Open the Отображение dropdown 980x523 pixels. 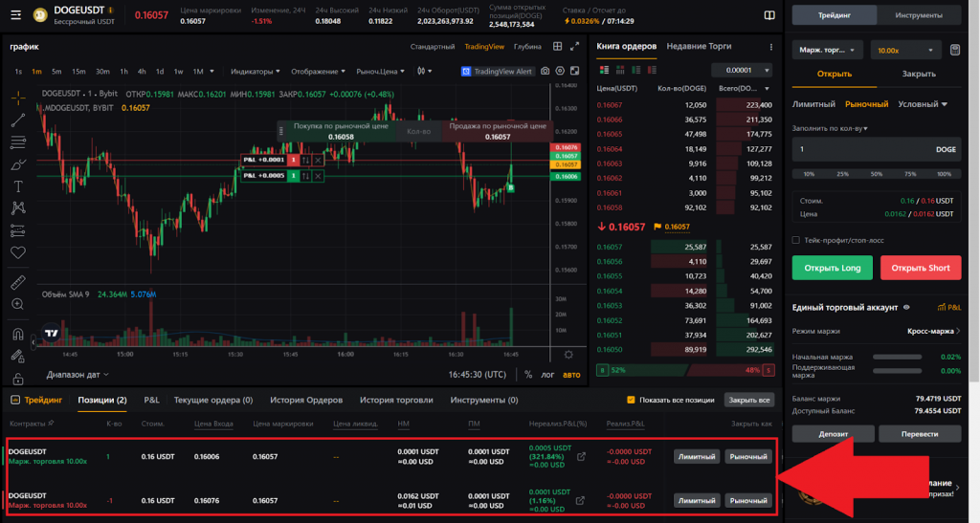point(318,71)
